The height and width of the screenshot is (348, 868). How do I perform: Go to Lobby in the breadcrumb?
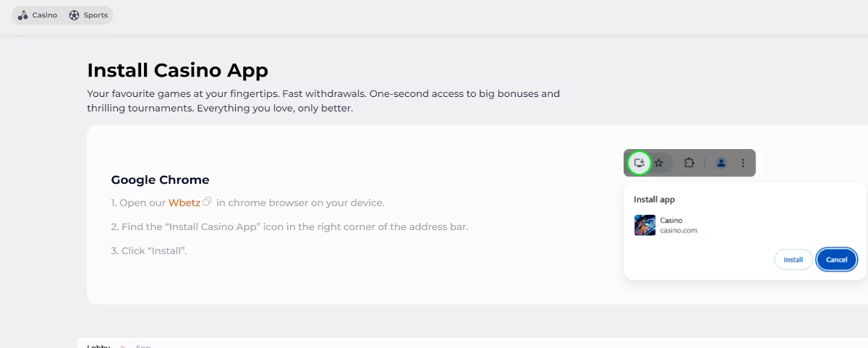[98, 346]
